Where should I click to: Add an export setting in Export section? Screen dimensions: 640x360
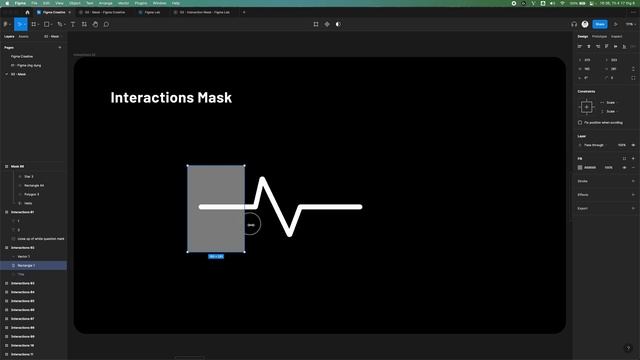633,208
